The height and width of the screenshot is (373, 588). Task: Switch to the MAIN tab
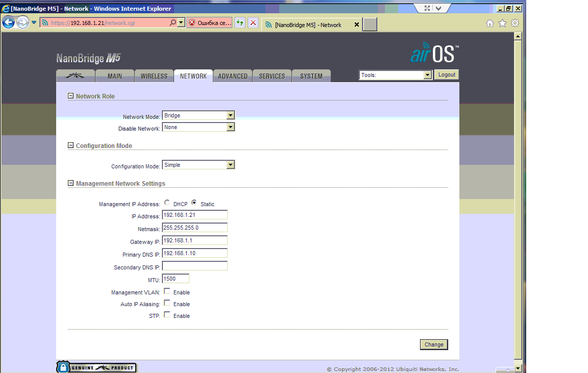(115, 76)
